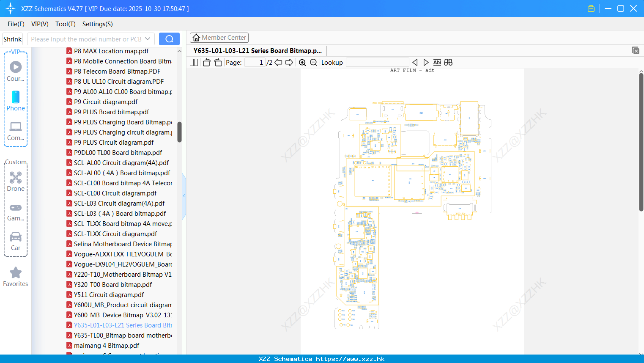Open the Game console category

click(x=16, y=212)
